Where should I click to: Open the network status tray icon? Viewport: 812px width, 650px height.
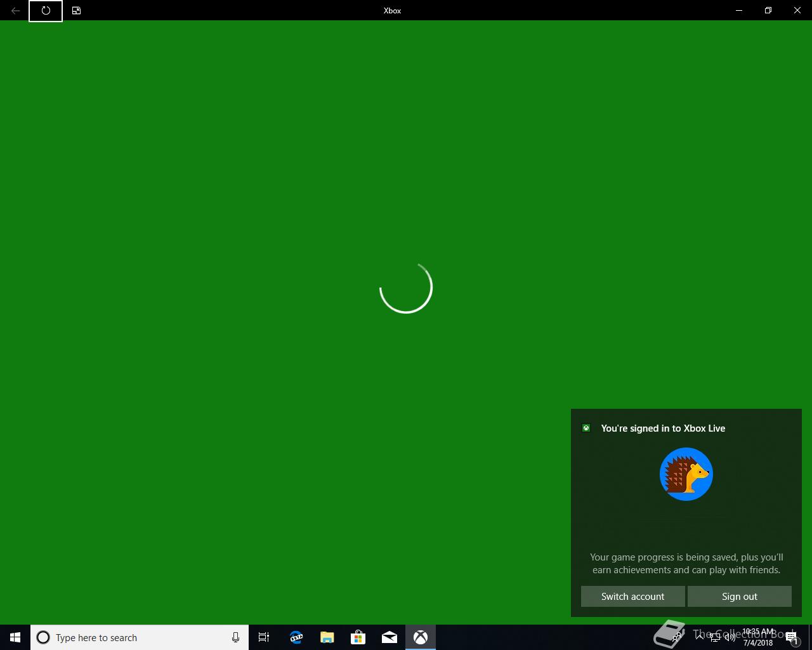pyautogui.click(x=715, y=637)
